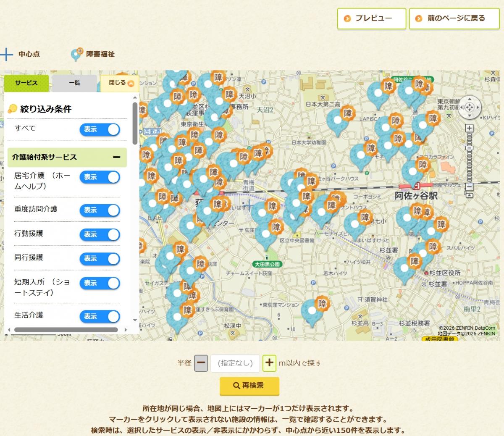Click the 再検索 search button
The image size is (504, 436).
pos(249,386)
